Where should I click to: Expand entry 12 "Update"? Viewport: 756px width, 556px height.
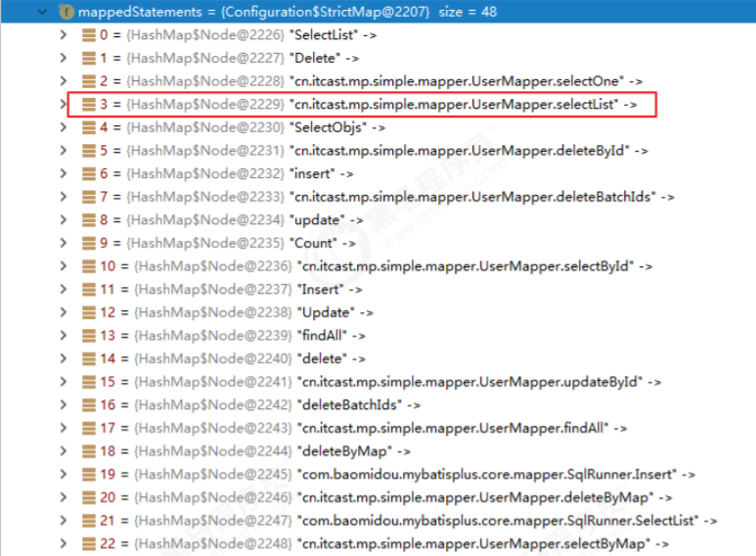point(64,313)
